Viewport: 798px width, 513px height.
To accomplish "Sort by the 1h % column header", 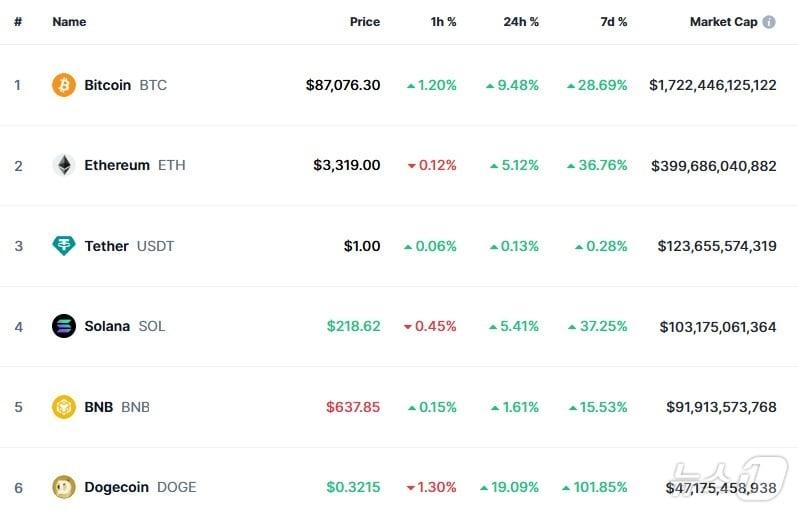I will coord(443,22).
